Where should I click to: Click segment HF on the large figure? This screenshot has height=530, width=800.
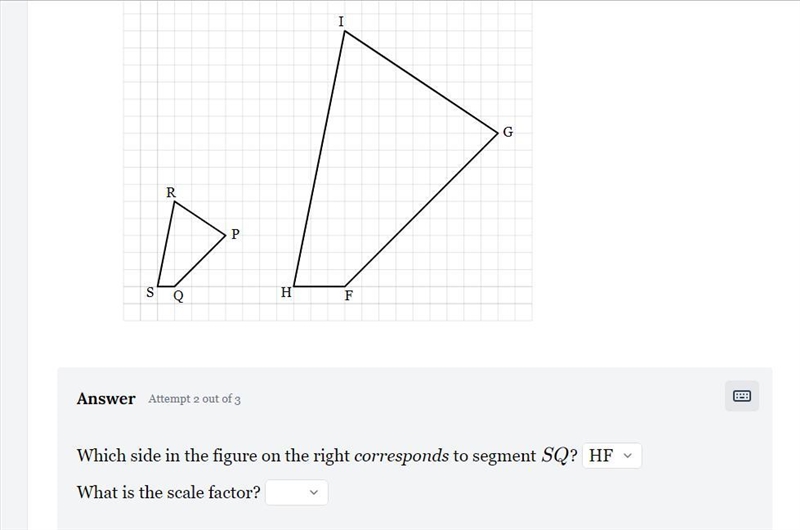click(319, 286)
